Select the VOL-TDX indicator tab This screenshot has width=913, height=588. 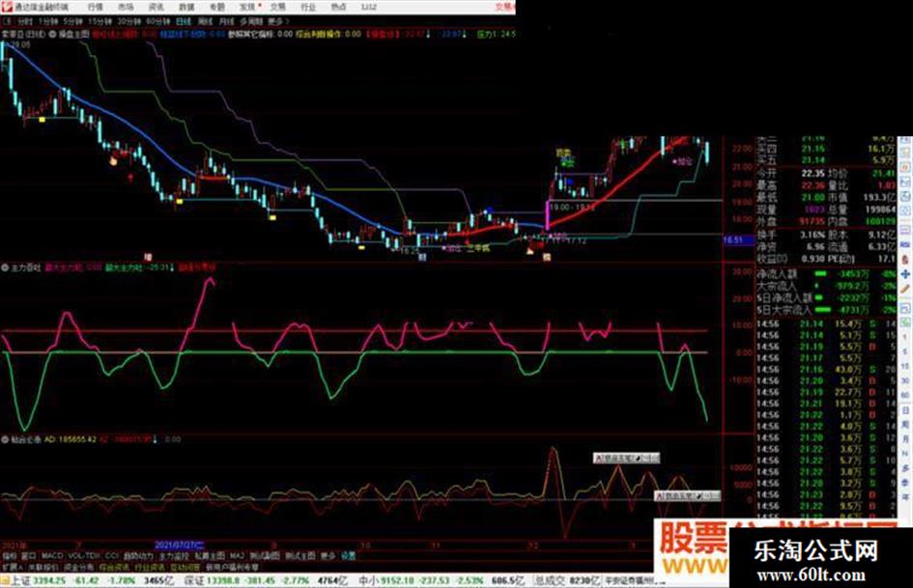coord(84,556)
